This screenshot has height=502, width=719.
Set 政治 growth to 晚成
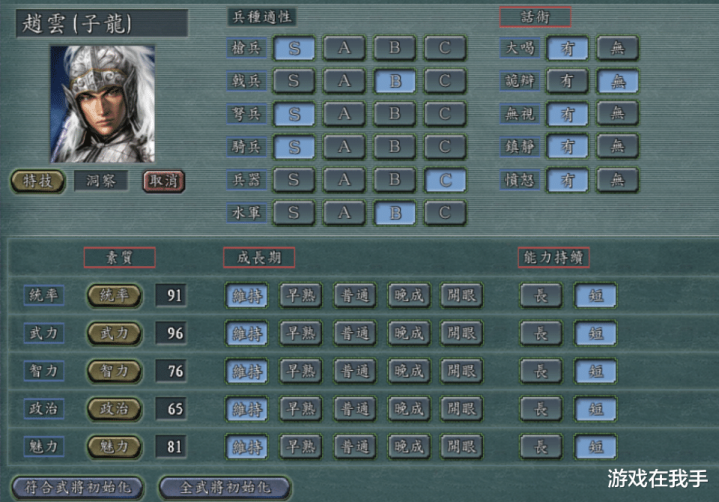coord(408,409)
